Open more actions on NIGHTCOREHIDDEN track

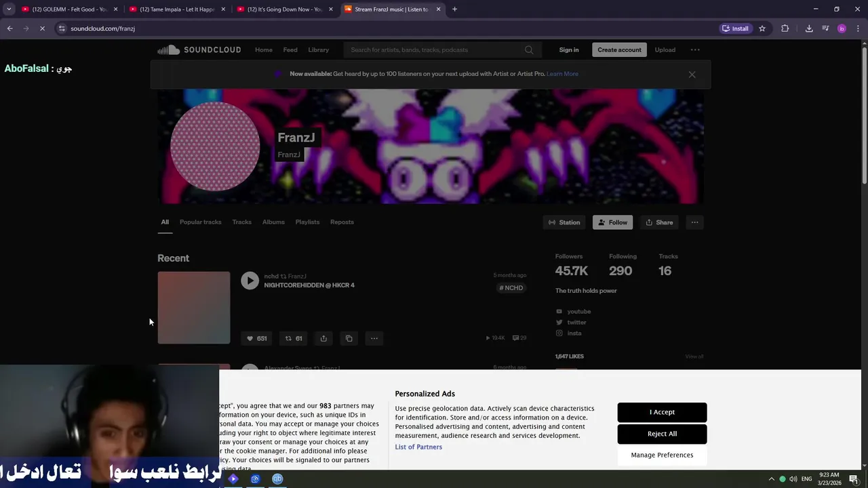point(374,338)
